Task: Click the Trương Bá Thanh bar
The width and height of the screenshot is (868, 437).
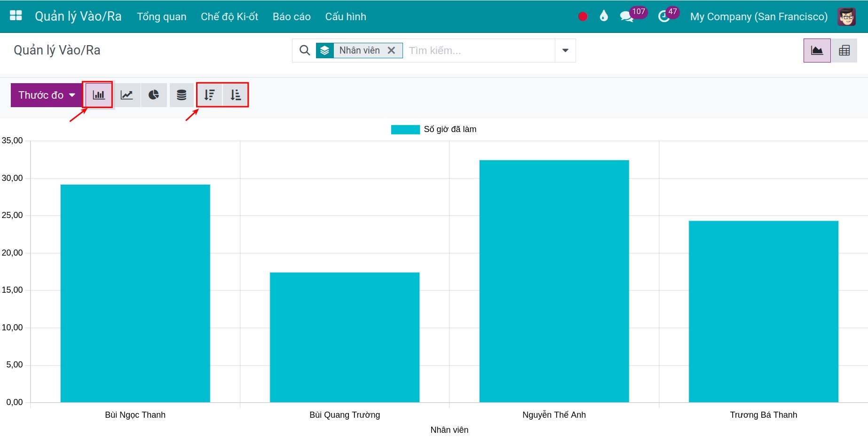Action: pos(764,312)
